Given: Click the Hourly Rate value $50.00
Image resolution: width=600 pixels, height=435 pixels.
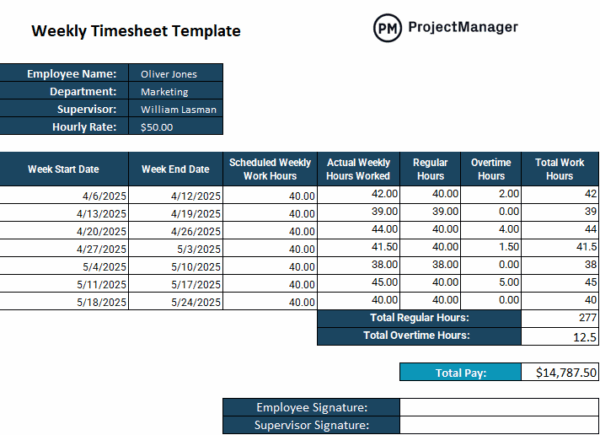Looking at the screenshot, I should [x=176, y=127].
